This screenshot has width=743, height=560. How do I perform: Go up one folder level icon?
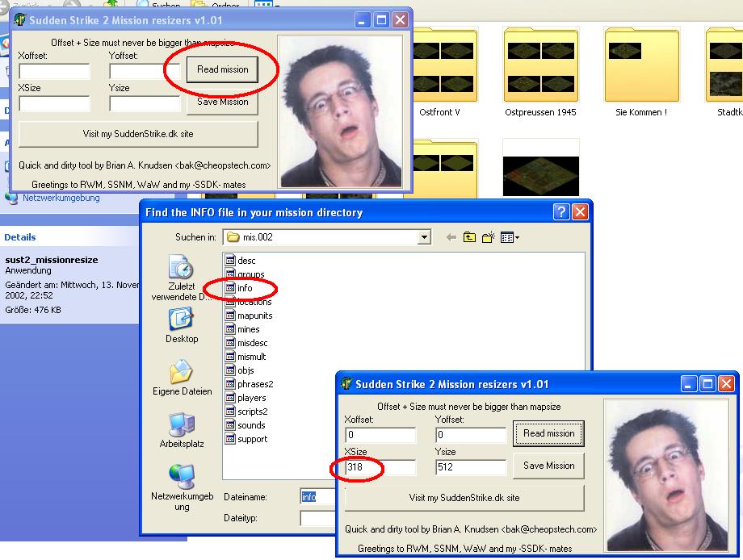(x=469, y=237)
